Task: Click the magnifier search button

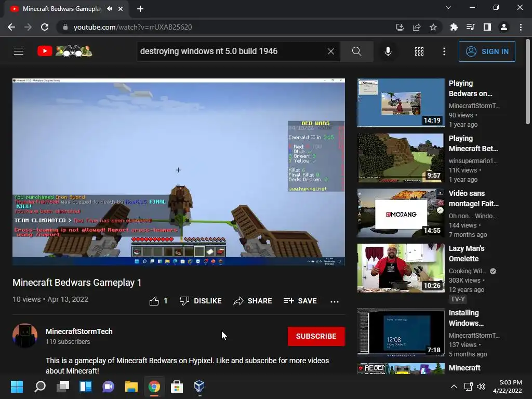Action: 356,51
